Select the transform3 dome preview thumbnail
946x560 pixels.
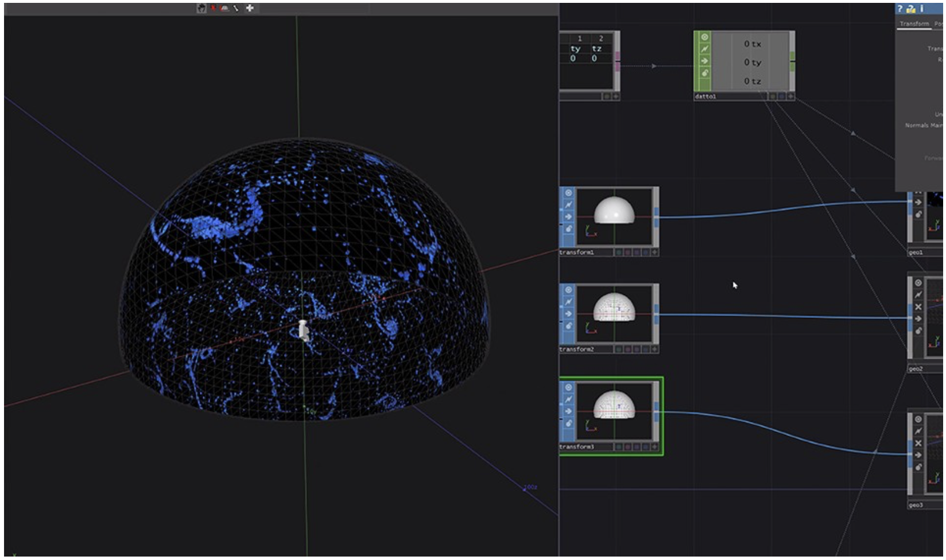click(614, 405)
